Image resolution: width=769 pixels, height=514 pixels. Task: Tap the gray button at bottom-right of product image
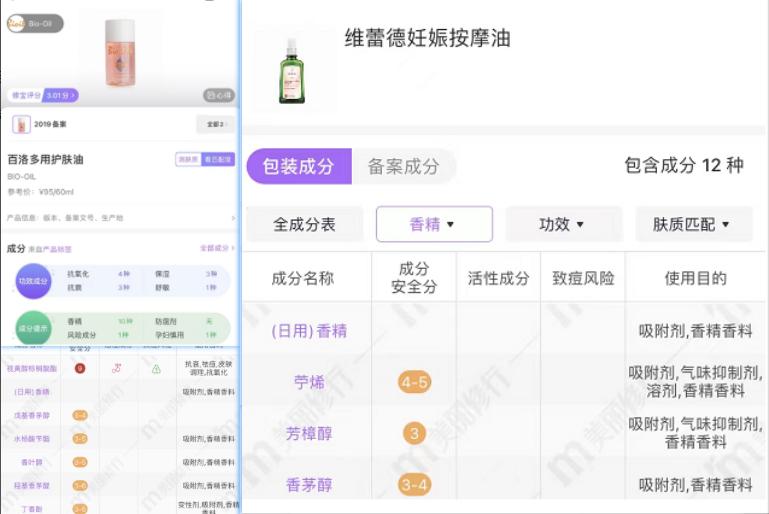[x=219, y=96]
